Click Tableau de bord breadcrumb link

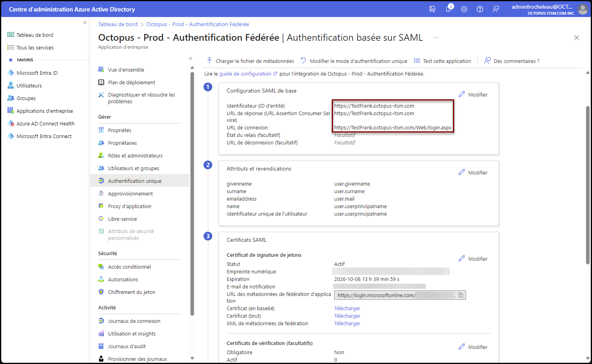pyautogui.click(x=118, y=24)
